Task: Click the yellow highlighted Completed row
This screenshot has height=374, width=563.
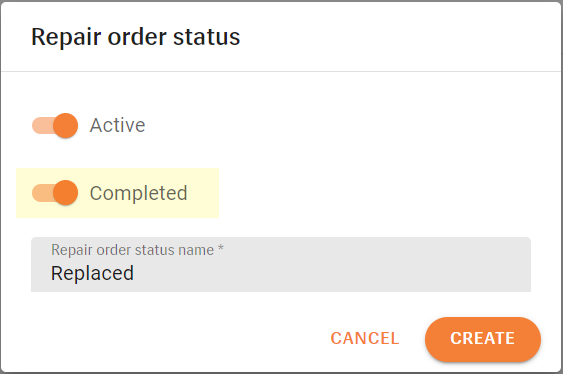Action: pyautogui.click(x=117, y=193)
